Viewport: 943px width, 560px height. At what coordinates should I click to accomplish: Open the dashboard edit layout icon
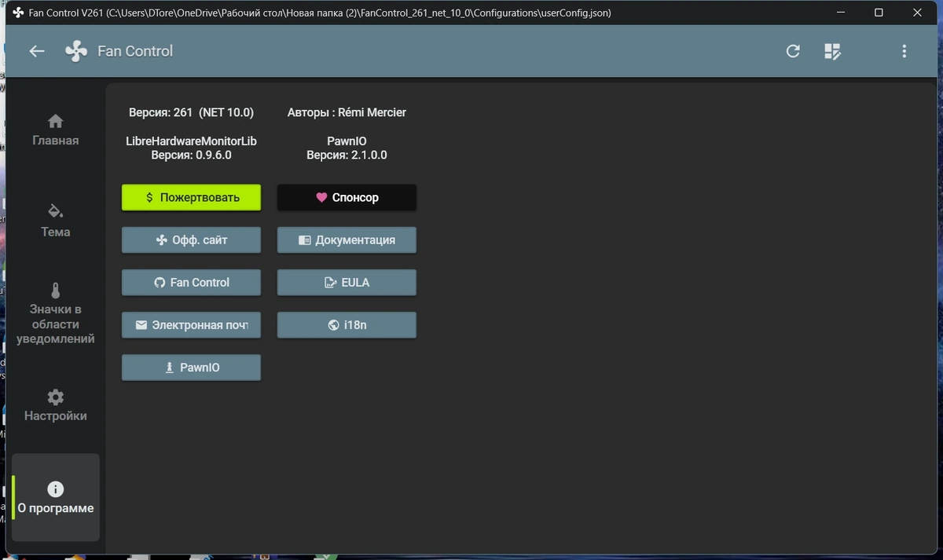832,51
